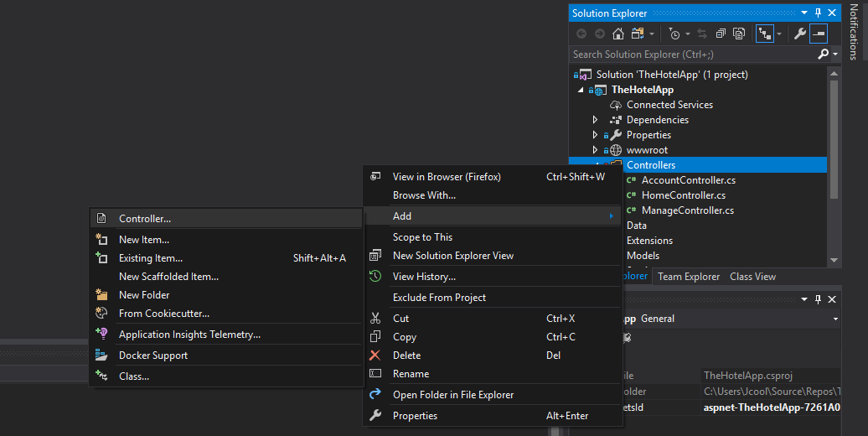Switch to the Team Explorer tab
868x436 pixels.
689,276
